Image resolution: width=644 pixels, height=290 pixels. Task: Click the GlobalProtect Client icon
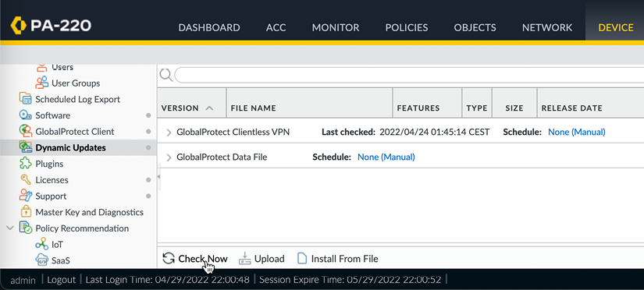click(26, 131)
